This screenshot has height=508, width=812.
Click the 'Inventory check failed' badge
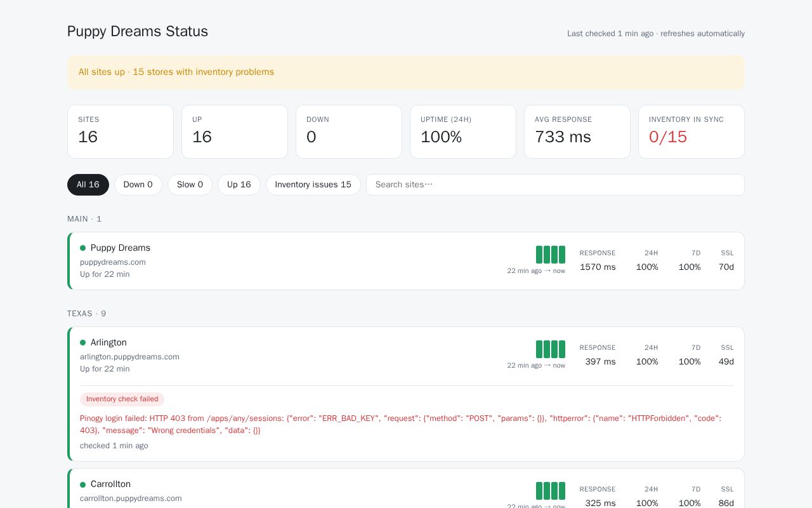click(x=122, y=399)
